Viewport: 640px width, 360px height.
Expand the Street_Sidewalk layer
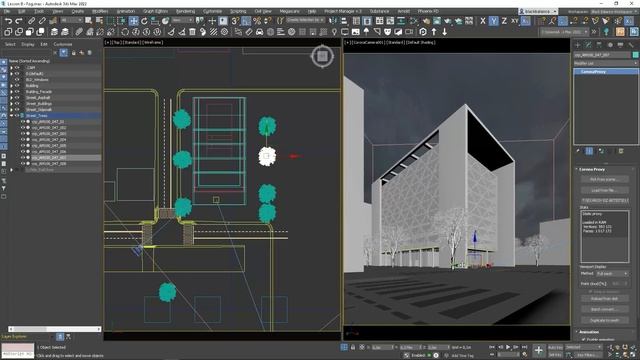(11, 109)
